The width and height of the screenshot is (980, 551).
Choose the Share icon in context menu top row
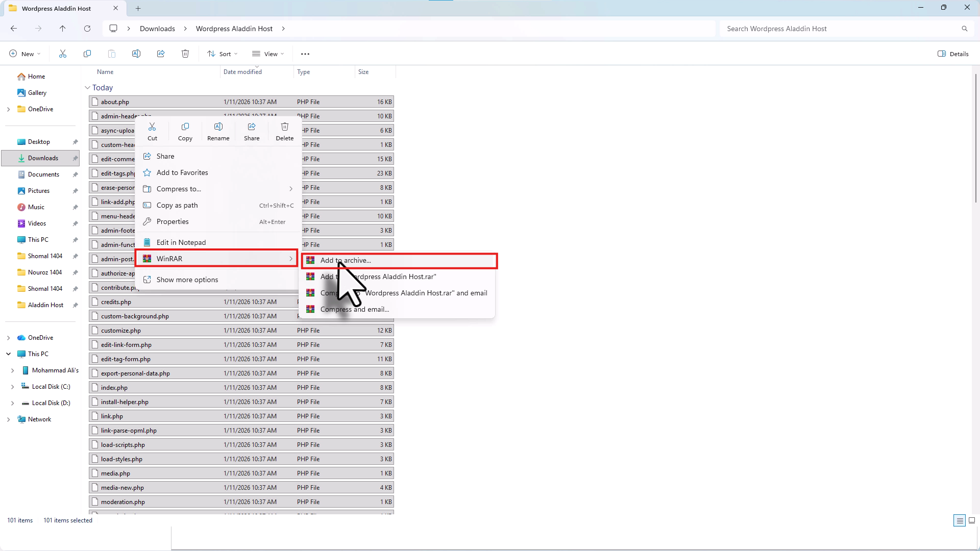click(x=252, y=131)
